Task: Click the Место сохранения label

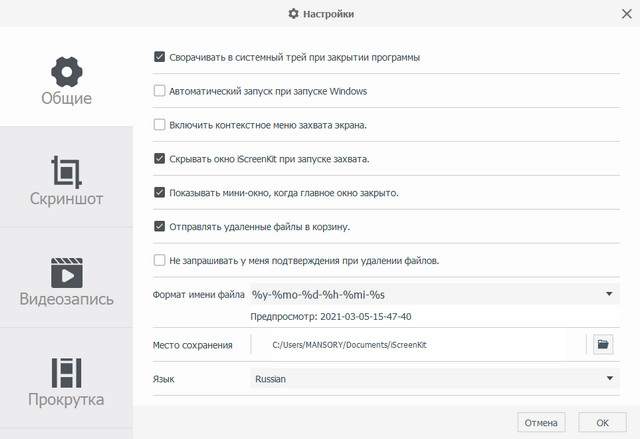Action: pyautogui.click(x=193, y=345)
